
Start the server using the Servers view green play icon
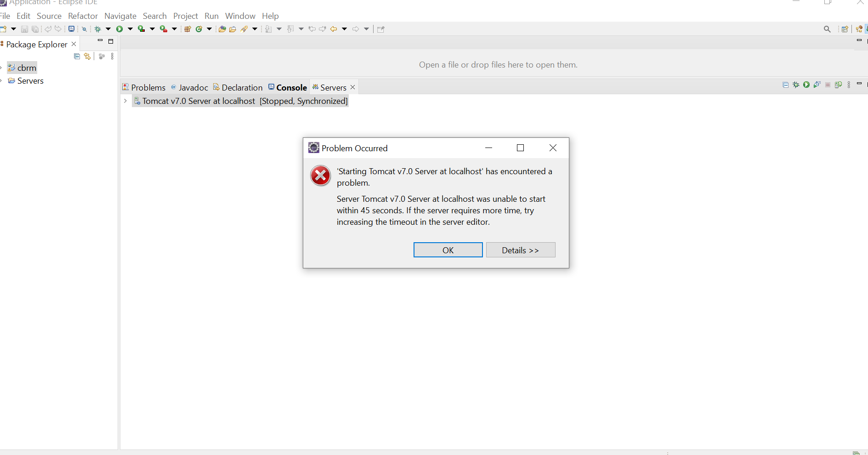pos(806,85)
